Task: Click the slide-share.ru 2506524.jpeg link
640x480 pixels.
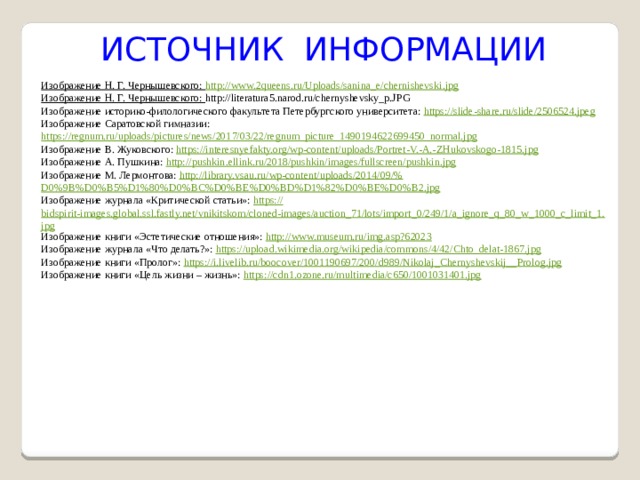Action: pyautogui.click(x=509, y=111)
